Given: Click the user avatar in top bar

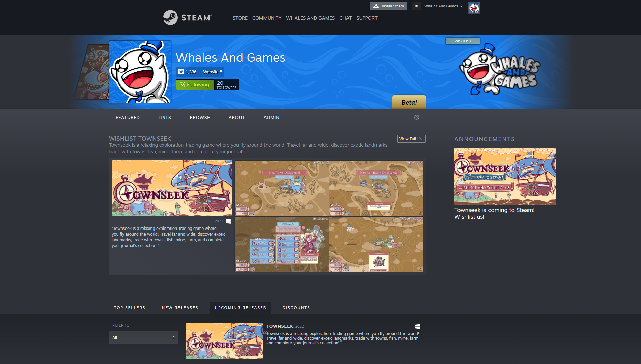Looking at the screenshot, I should tap(474, 8).
